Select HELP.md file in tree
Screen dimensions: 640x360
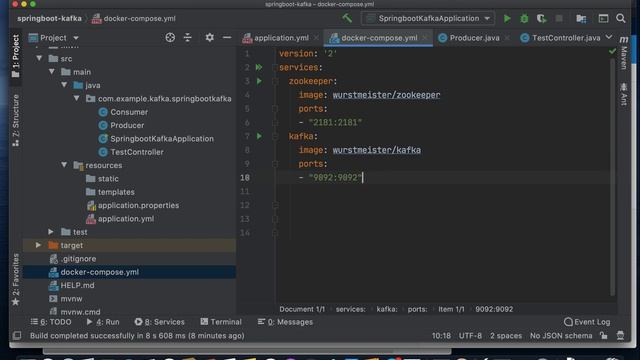coord(77,285)
